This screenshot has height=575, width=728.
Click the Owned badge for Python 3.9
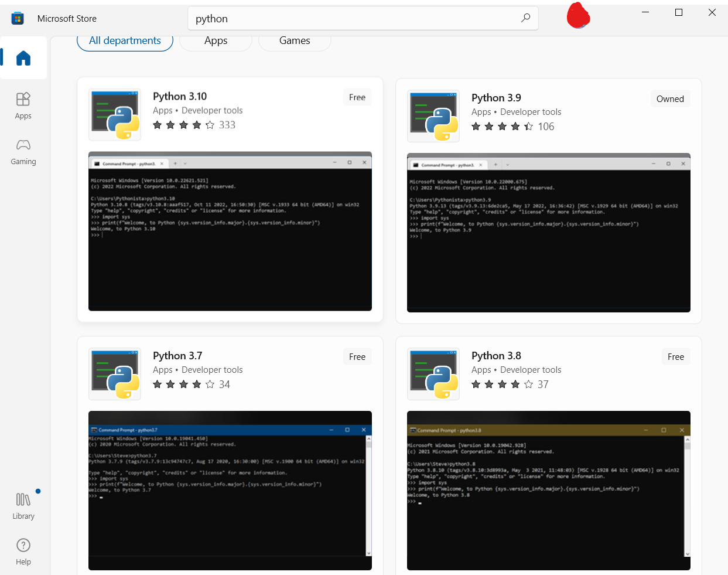(670, 98)
